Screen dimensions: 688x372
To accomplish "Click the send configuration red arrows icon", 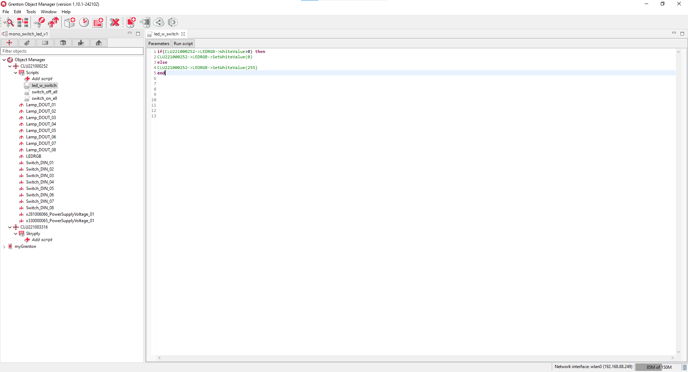I will point(53,22).
